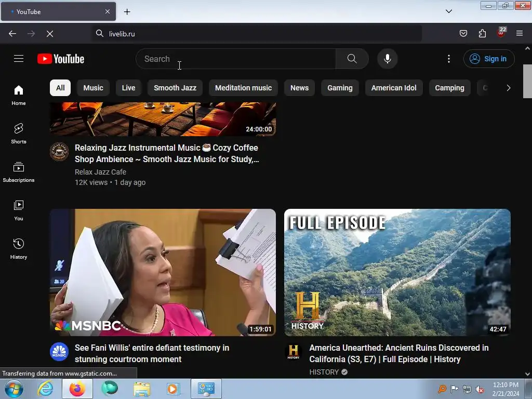The image size is (532, 399).
Task: Select the Meditation music chip
Action: [243, 88]
